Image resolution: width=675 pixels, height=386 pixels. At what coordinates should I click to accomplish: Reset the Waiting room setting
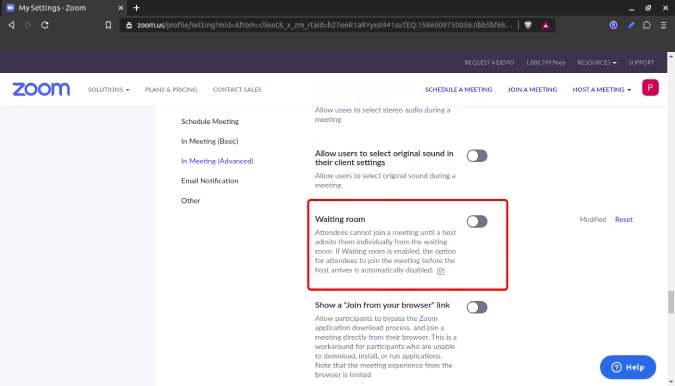(x=624, y=219)
